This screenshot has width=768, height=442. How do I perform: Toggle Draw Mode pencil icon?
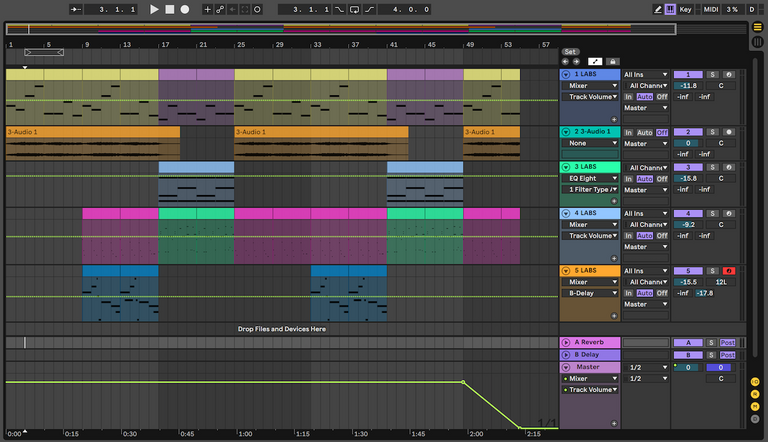coord(657,9)
